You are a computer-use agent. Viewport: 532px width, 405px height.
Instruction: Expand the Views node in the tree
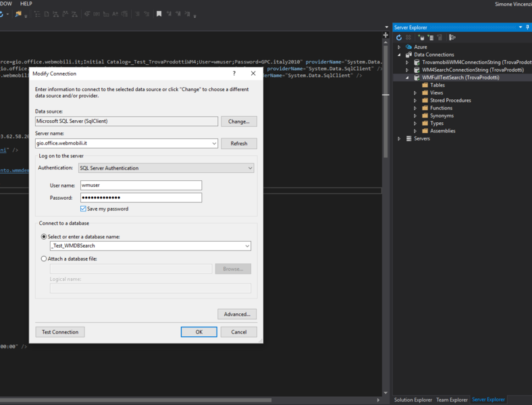(x=415, y=93)
